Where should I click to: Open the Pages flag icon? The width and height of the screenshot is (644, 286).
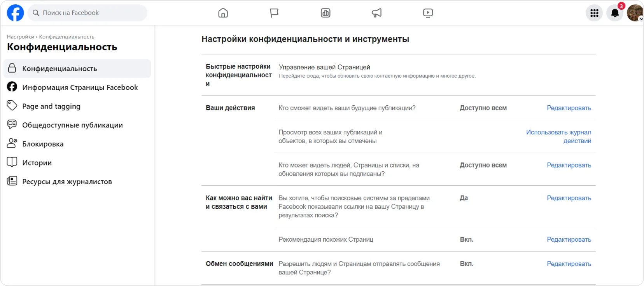[274, 13]
